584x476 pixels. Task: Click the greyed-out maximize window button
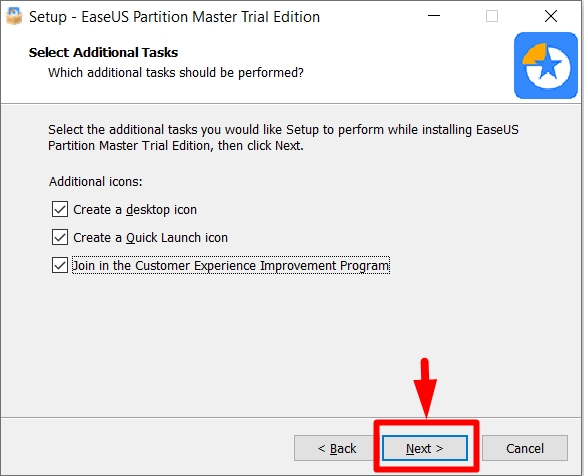492,16
